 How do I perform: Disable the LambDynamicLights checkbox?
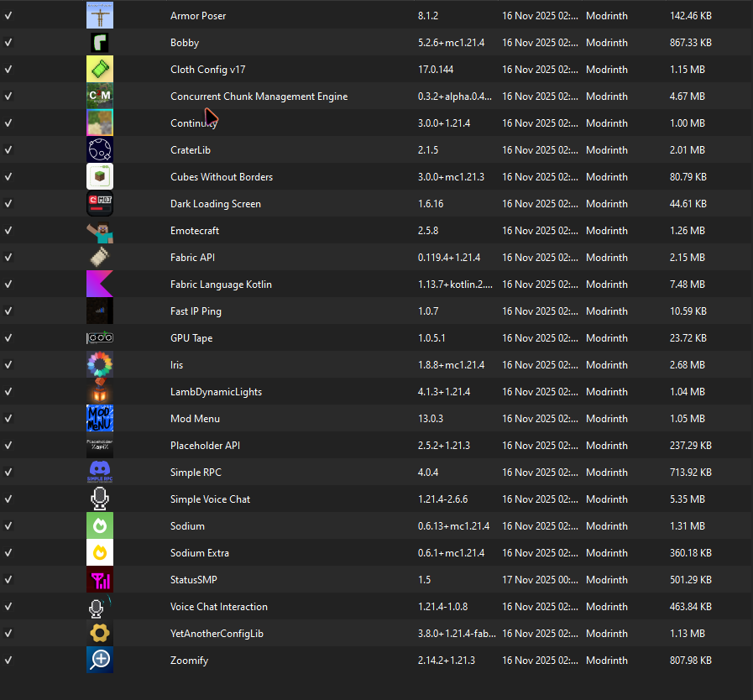(8, 391)
